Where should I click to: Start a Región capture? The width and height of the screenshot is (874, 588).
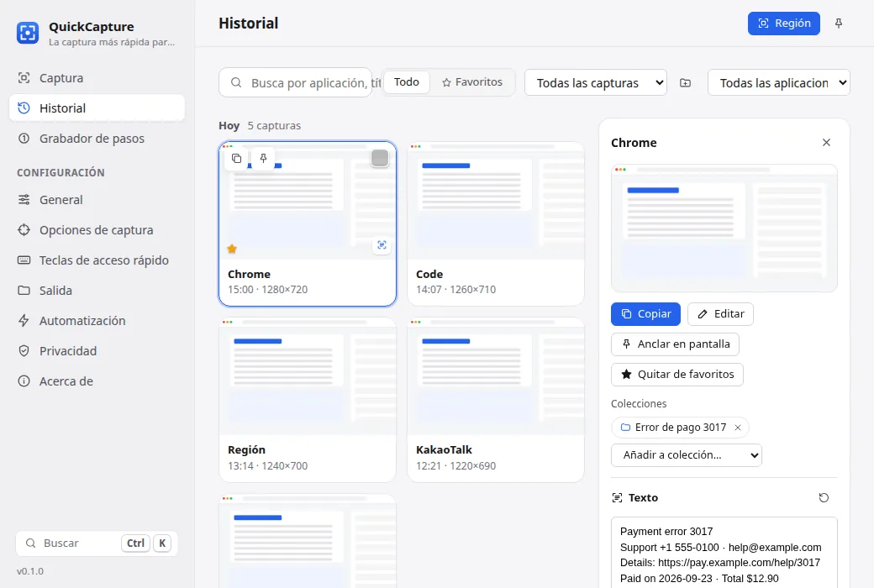(784, 24)
